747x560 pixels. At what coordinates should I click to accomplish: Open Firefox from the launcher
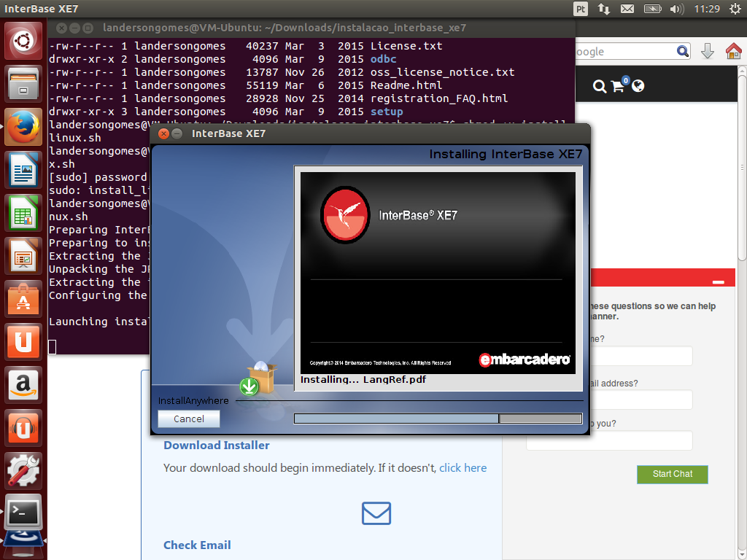tap(23, 126)
